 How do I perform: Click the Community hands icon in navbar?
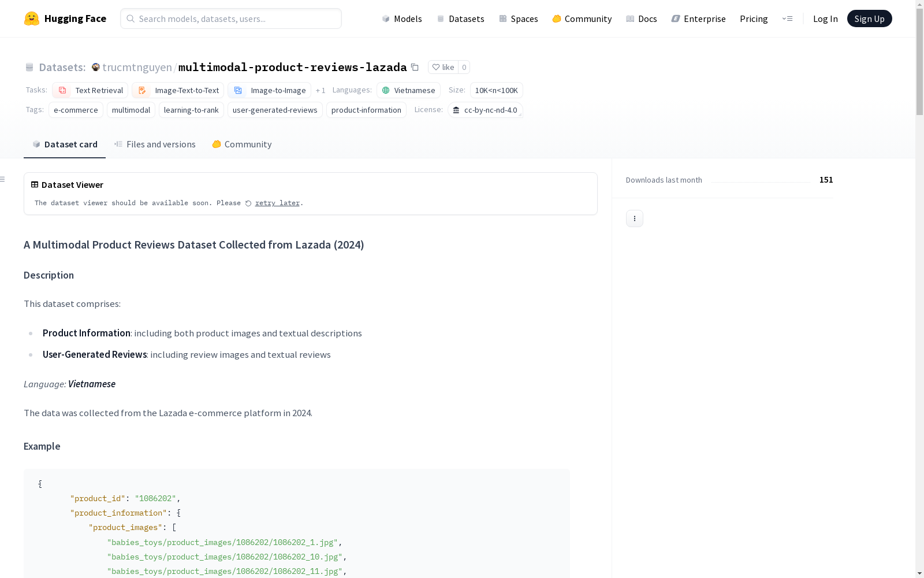click(x=557, y=18)
